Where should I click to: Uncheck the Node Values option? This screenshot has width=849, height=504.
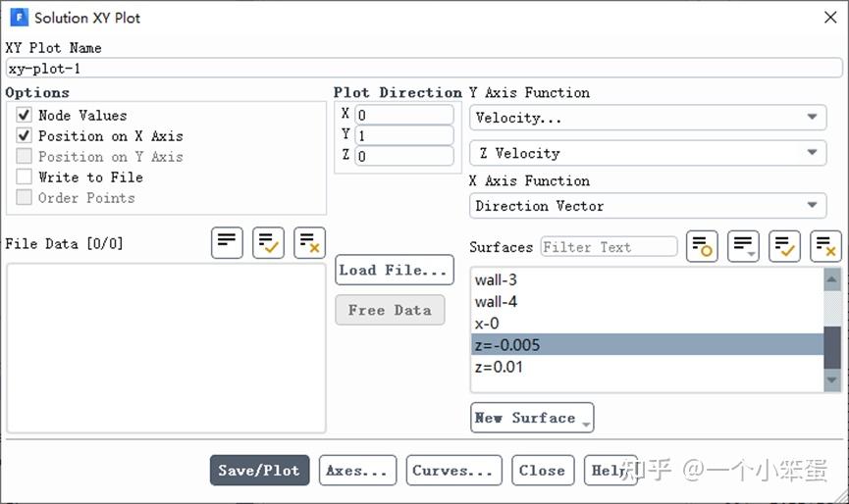(25, 116)
